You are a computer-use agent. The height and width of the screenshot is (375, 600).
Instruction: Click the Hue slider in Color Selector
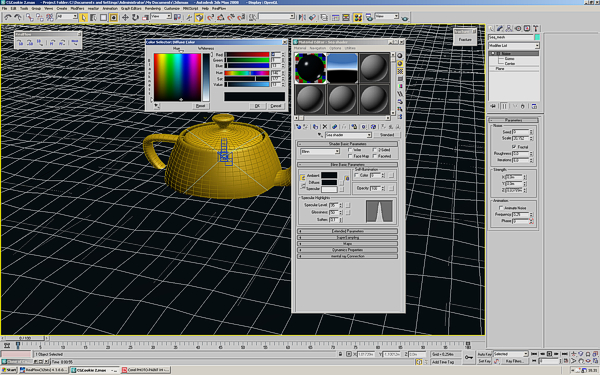pos(247,73)
